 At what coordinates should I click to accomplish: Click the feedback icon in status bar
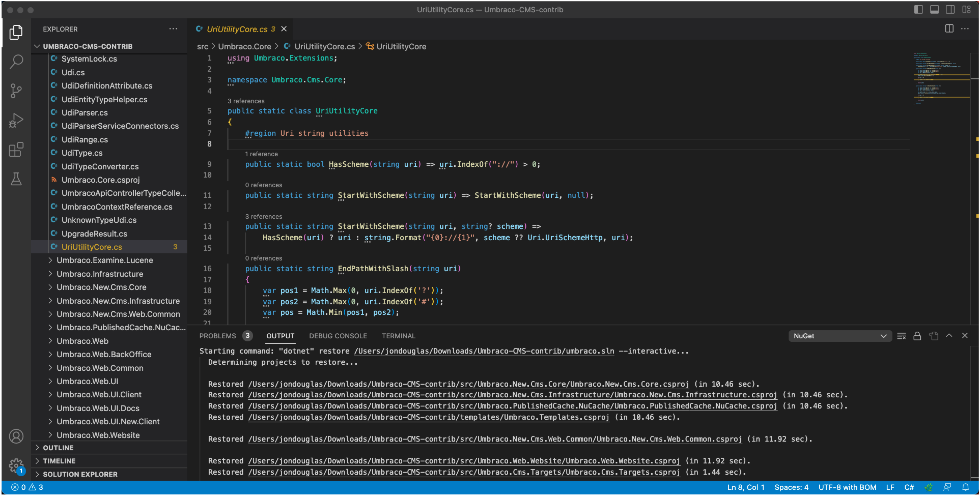coord(947,488)
